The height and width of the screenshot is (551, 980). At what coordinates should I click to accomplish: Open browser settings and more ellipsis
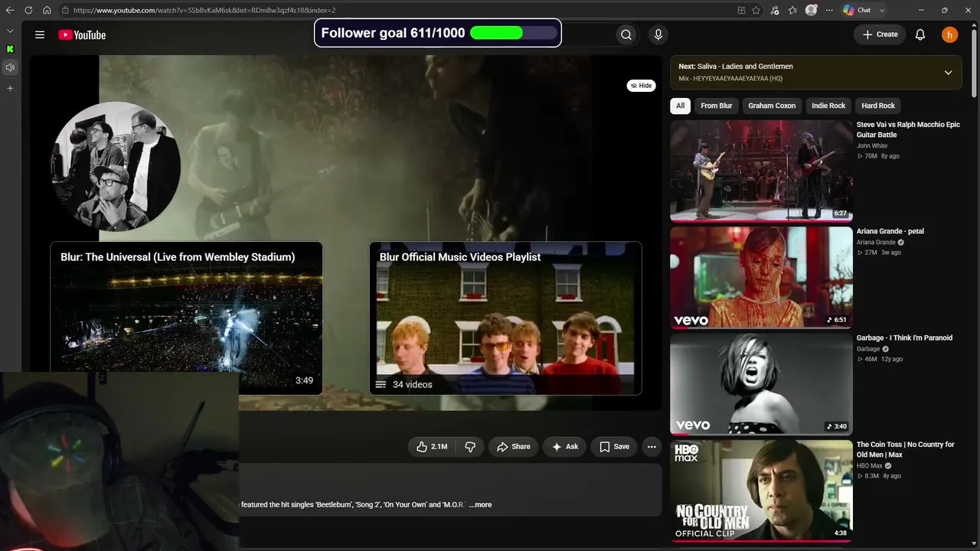[829, 10]
